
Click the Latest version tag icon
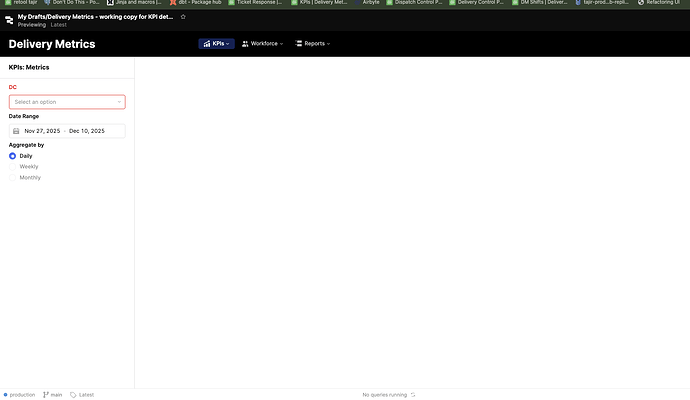click(x=73, y=395)
